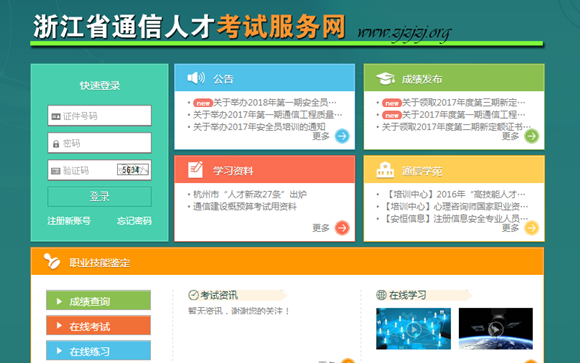Open 杭州市"人才新政27条"出炉 article
Screen dimensions: 580x363
(250, 194)
